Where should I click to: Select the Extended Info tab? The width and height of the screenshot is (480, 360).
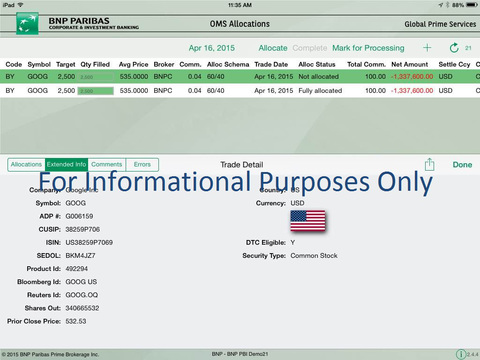(66, 164)
